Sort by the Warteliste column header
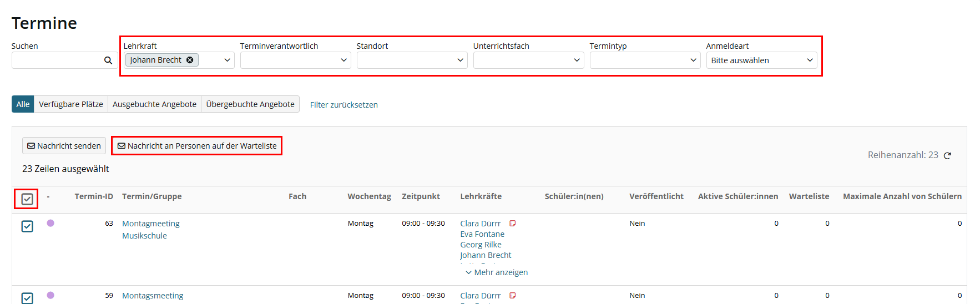The height and width of the screenshot is (304, 980). [x=809, y=196]
